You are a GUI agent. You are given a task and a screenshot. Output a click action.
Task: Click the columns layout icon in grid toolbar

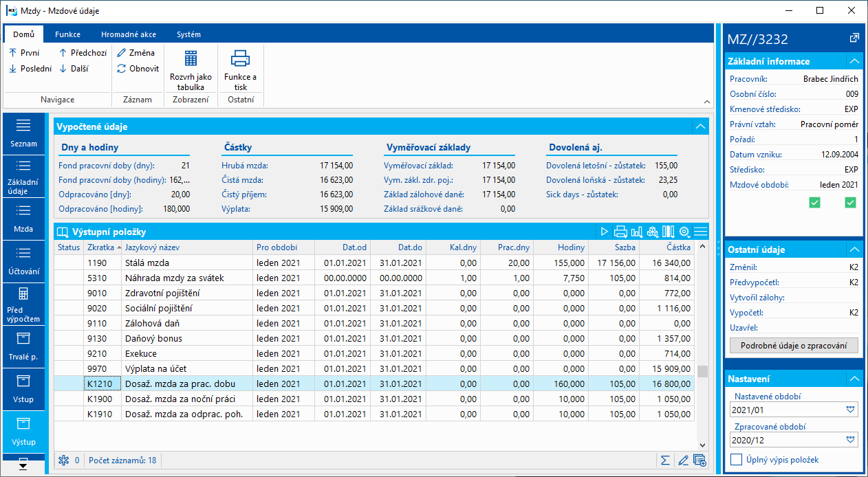coord(668,232)
